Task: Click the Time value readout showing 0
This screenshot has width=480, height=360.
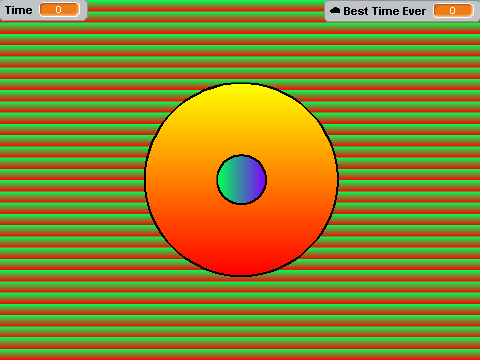Action: pyautogui.click(x=60, y=10)
